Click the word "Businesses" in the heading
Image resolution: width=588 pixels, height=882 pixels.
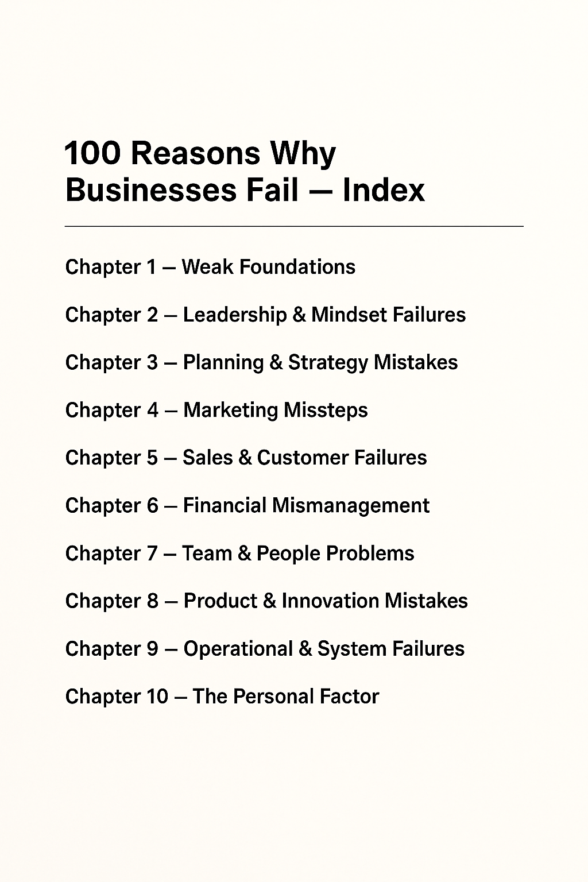[x=151, y=189]
